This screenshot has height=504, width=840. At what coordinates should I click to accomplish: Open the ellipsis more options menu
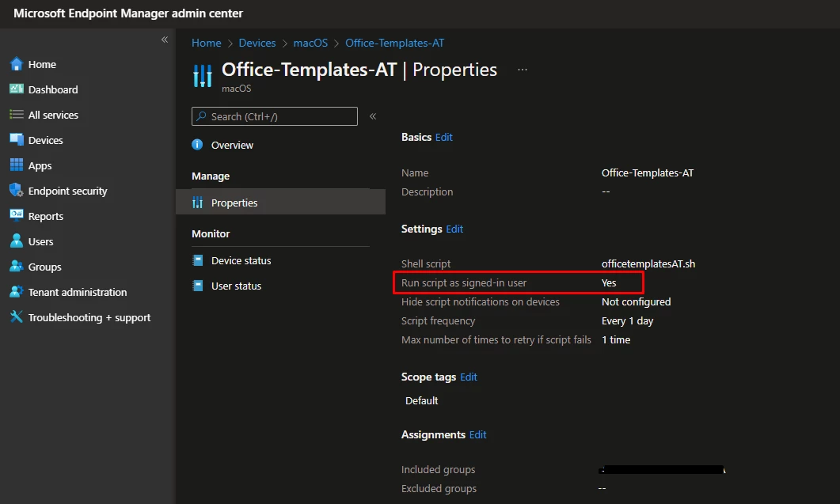(523, 70)
